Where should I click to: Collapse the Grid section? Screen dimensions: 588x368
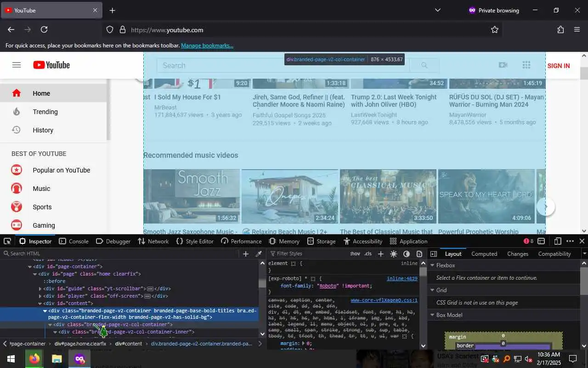point(432,290)
